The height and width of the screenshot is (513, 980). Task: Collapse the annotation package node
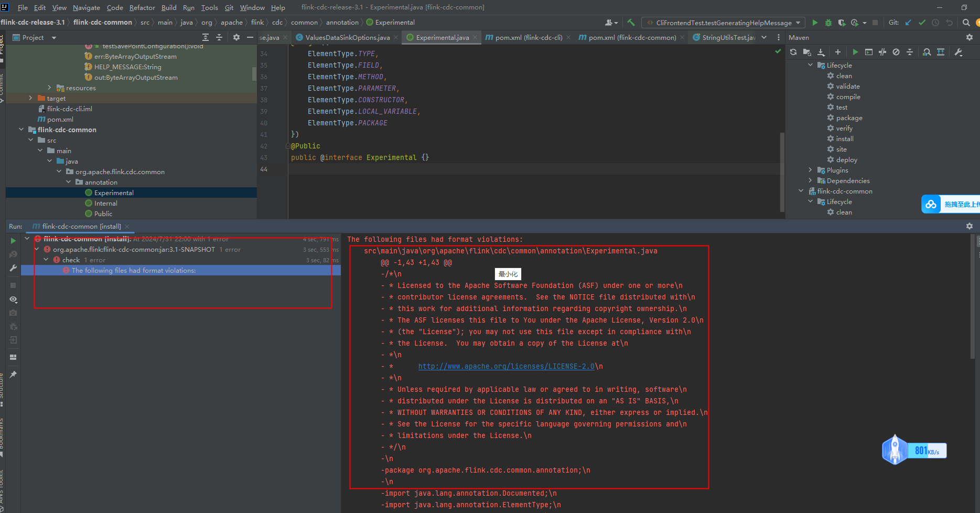(x=68, y=182)
